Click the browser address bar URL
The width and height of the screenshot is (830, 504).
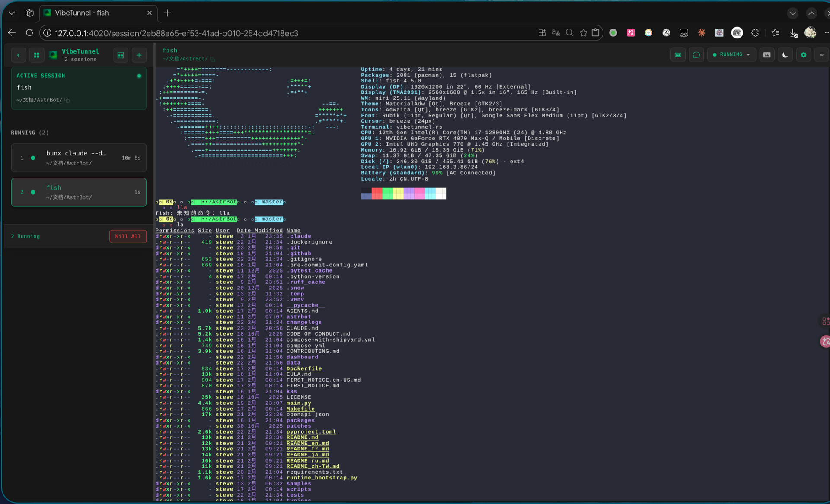(176, 33)
